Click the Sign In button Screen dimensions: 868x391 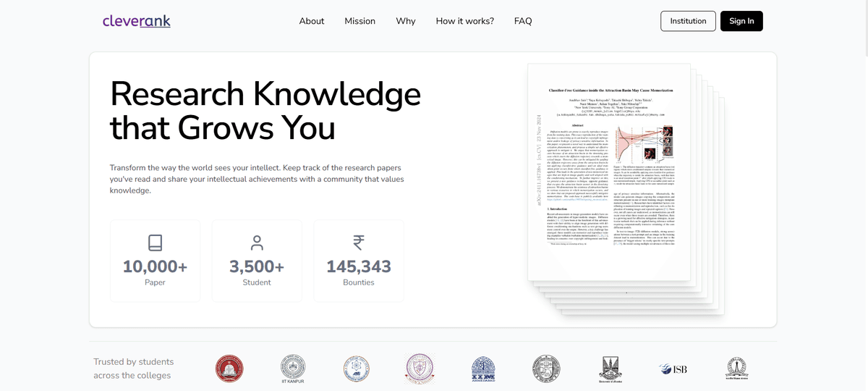[741, 21]
